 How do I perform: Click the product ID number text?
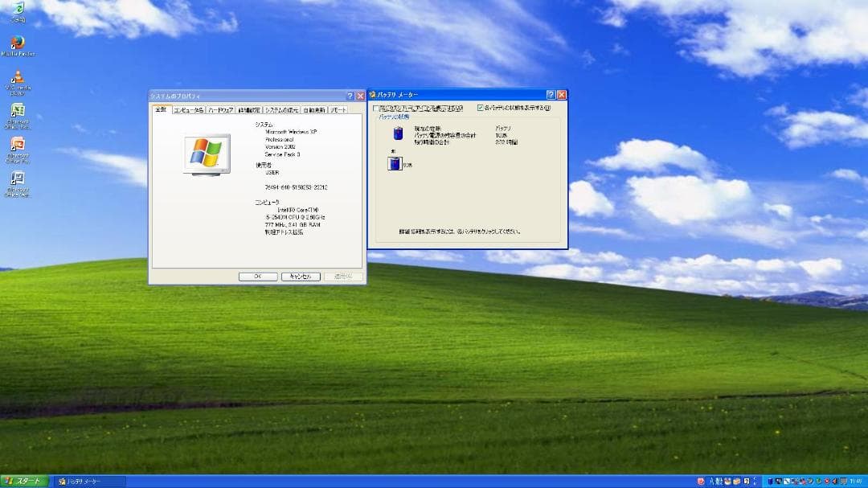[296, 187]
